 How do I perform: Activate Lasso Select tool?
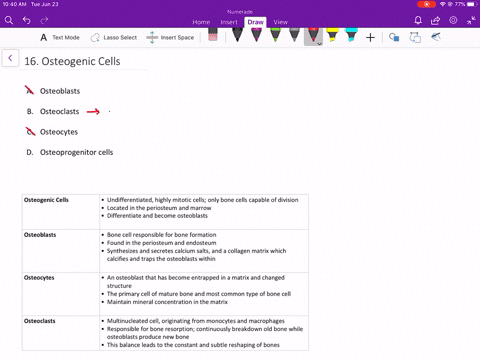pyautogui.click(x=114, y=37)
